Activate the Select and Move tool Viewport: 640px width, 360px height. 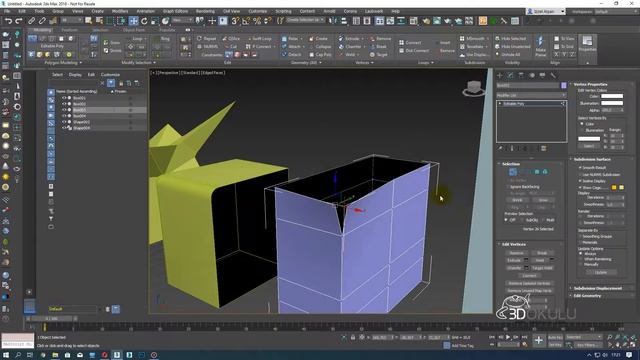pyautogui.click(x=133, y=21)
